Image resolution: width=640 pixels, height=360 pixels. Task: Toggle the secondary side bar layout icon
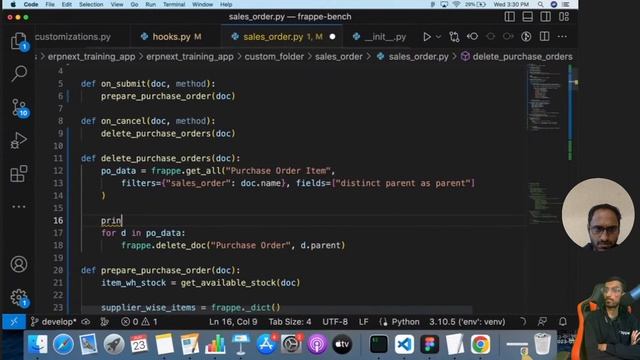coord(545,17)
